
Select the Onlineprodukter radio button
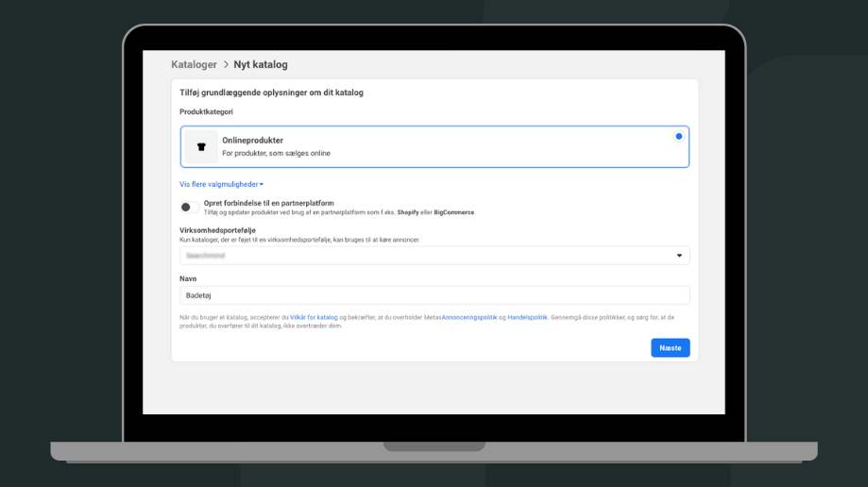pos(678,137)
